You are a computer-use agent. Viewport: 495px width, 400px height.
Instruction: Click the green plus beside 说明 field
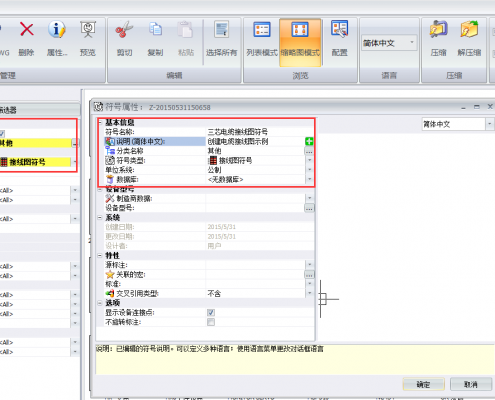tap(309, 141)
